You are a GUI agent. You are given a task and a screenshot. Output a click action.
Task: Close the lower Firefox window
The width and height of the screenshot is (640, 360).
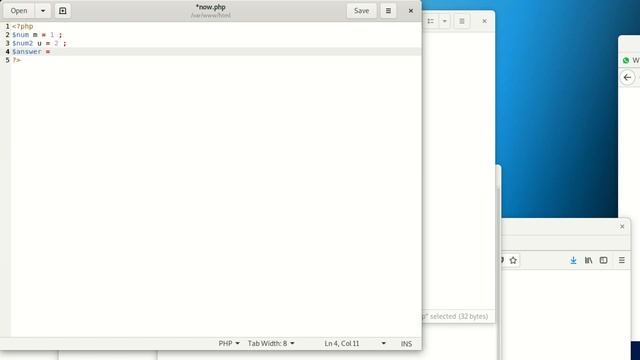coord(622,227)
